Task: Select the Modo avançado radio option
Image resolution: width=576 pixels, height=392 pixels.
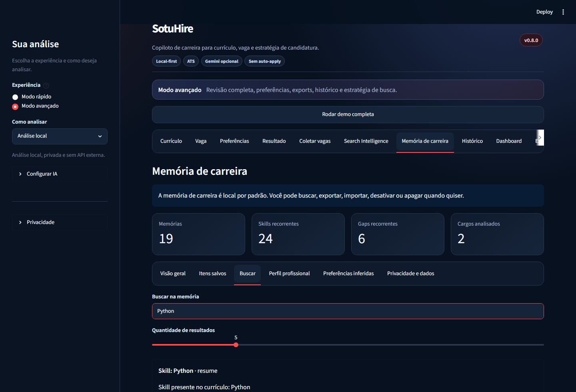Action: click(15, 106)
